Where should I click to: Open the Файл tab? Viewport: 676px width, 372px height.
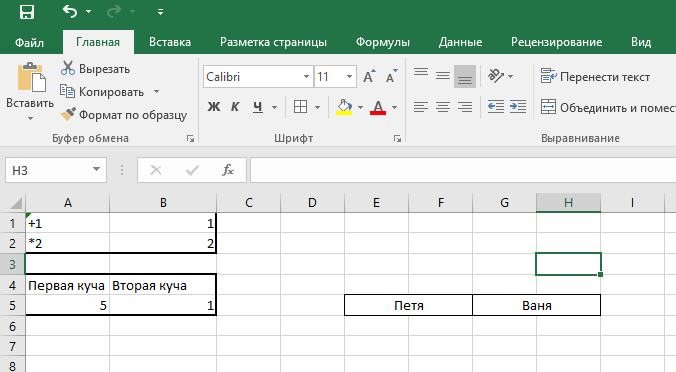pos(29,42)
